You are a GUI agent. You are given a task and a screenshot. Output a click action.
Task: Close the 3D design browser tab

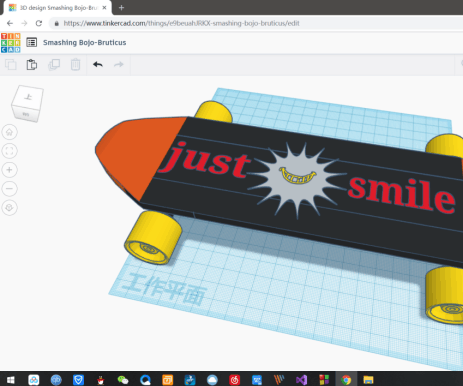pyautogui.click(x=104, y=8)
